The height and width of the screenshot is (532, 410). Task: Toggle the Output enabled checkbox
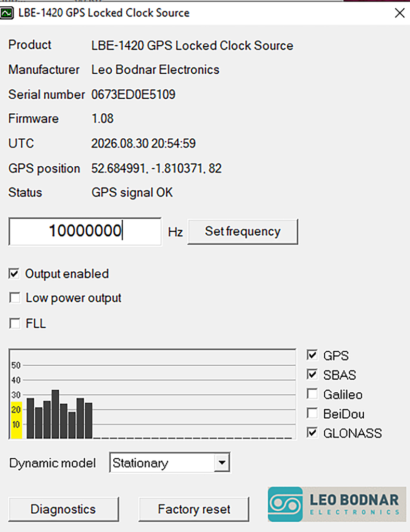click(x=14, y=273)
